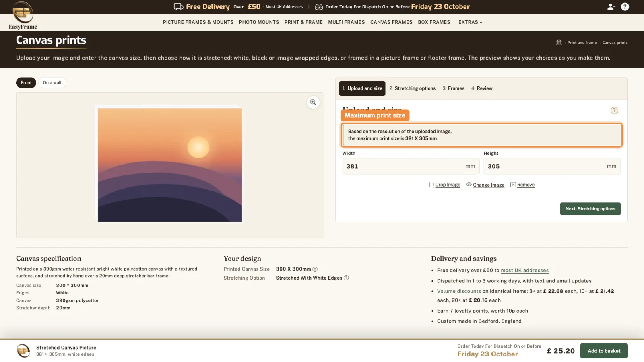The height and width of the screenshot is (362, 644).
Task: Switch preview to On a wall view
Action: point(52,83)
